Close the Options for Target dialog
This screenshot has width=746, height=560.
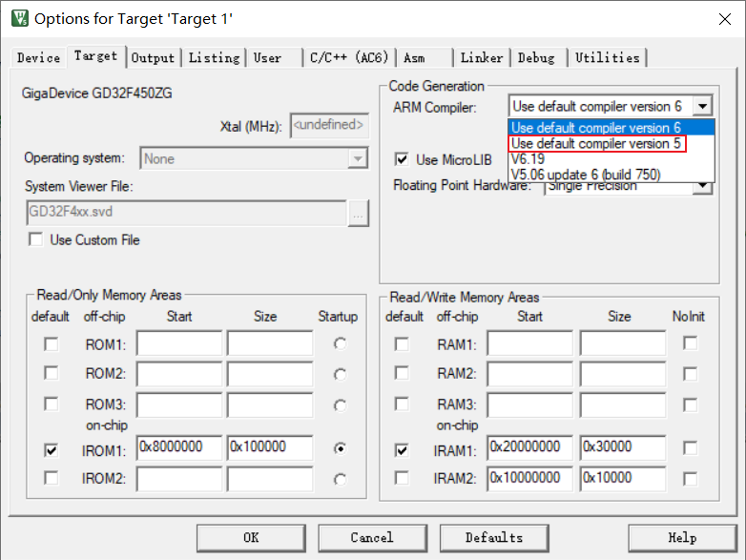tap(725, 19)
